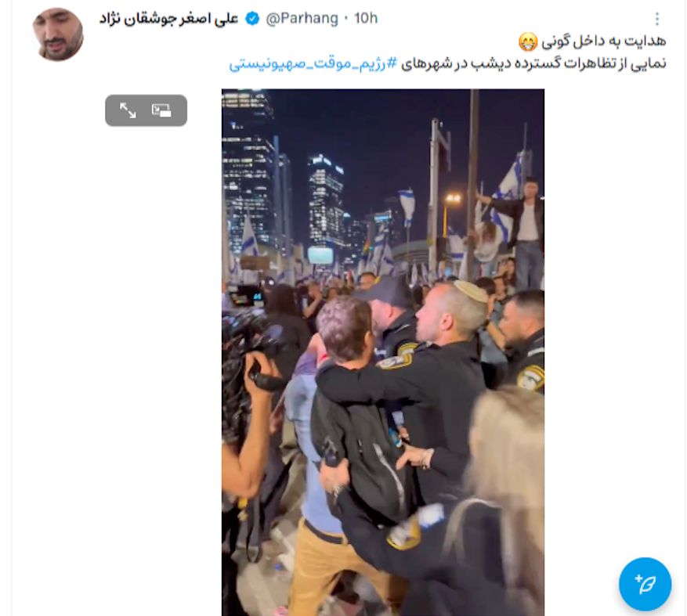Screen dimensions: 687x616
Task: Click the lit skyscraper in the video
Action: 326,200
